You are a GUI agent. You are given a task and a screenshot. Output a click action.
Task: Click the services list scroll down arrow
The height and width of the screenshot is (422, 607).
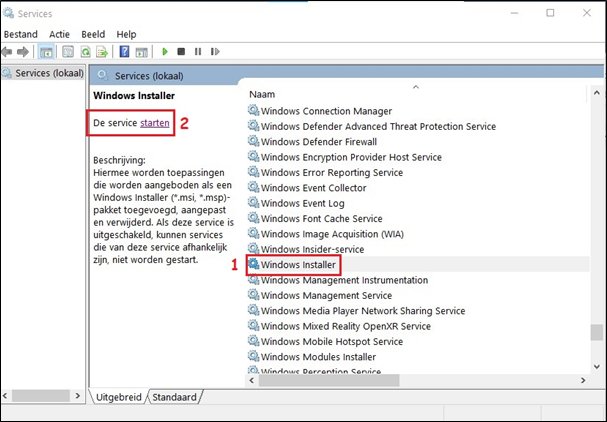(x=597, y=366)
